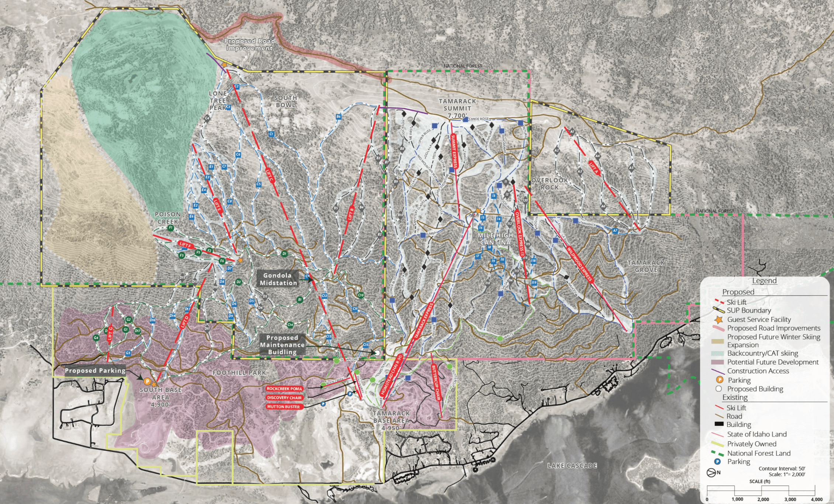Click the Proposed Future Winter Skiing Expansion swatch
Image resolution: width=834 pixels, height=504 pixels.
[x=717, y=341]
